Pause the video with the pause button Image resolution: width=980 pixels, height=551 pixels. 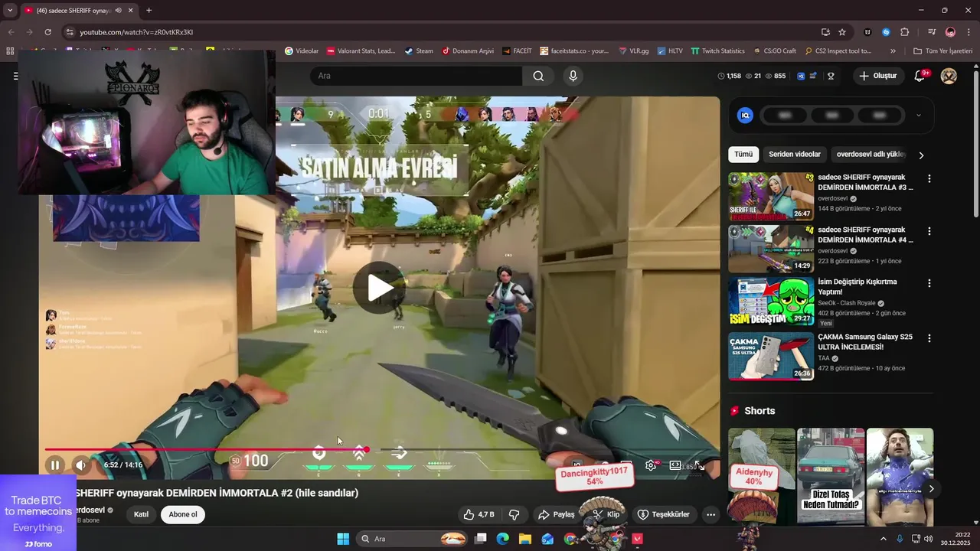tap(55, 465)
